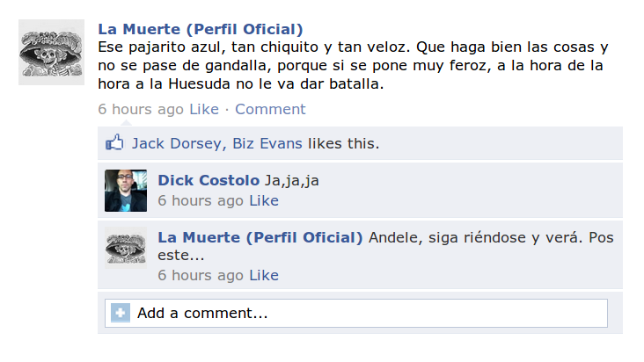The image size is (644, 362).
Task: Click the "Ese pajarito azul" post text
Action: [x=353, y=66]
